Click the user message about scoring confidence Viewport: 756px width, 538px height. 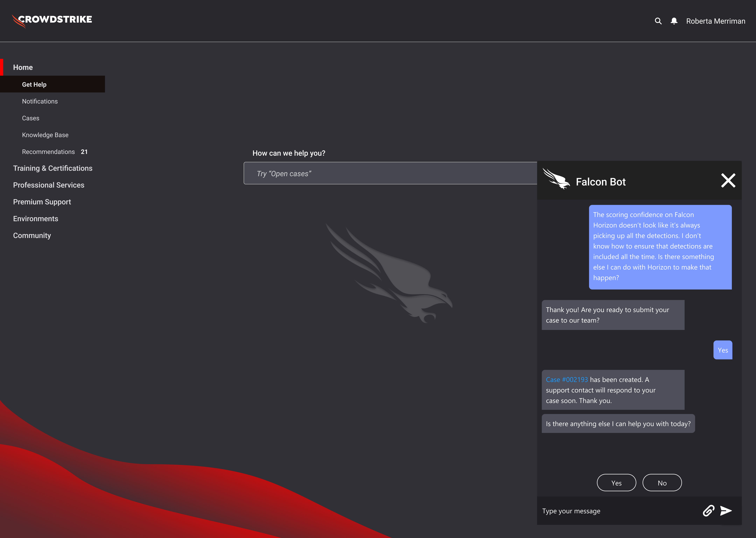tap(660, 247)
